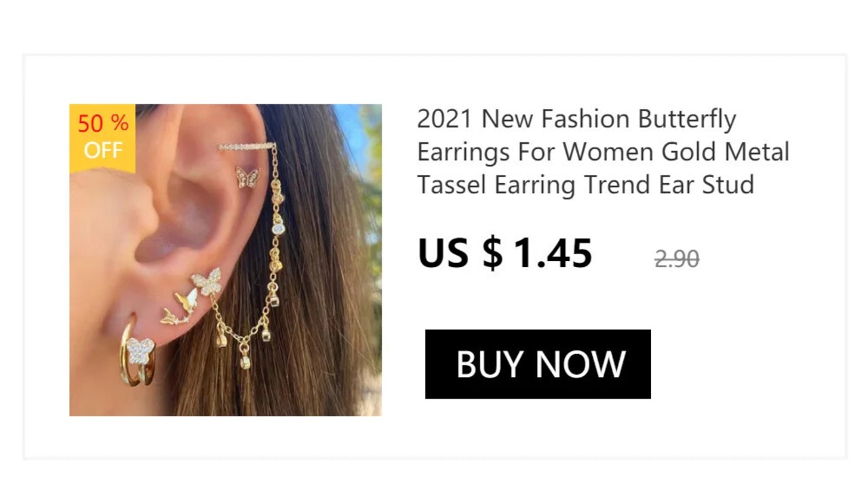Click the crystal bar ear cuff
Viewport: 868px width, 503px height.
point(247,146)
